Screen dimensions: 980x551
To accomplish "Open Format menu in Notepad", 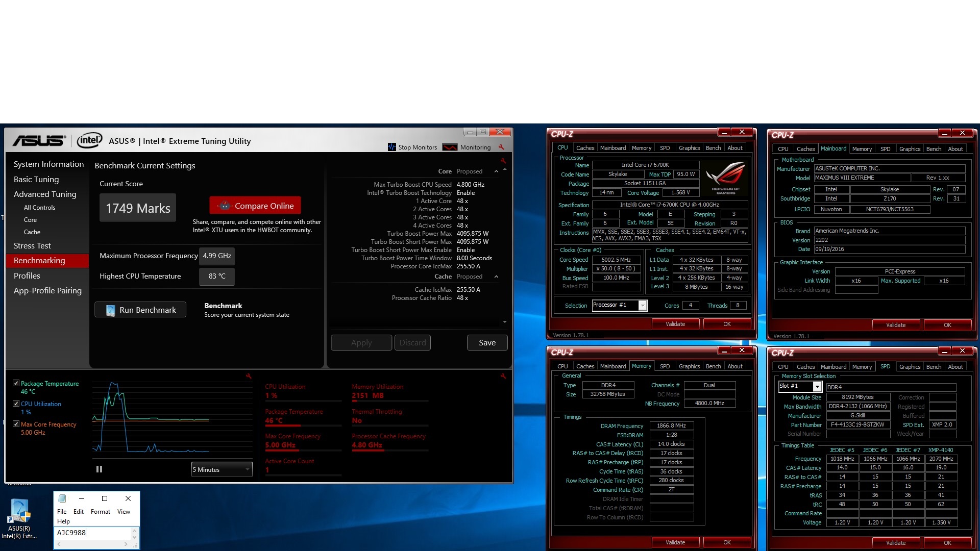I will pos(101,512).
